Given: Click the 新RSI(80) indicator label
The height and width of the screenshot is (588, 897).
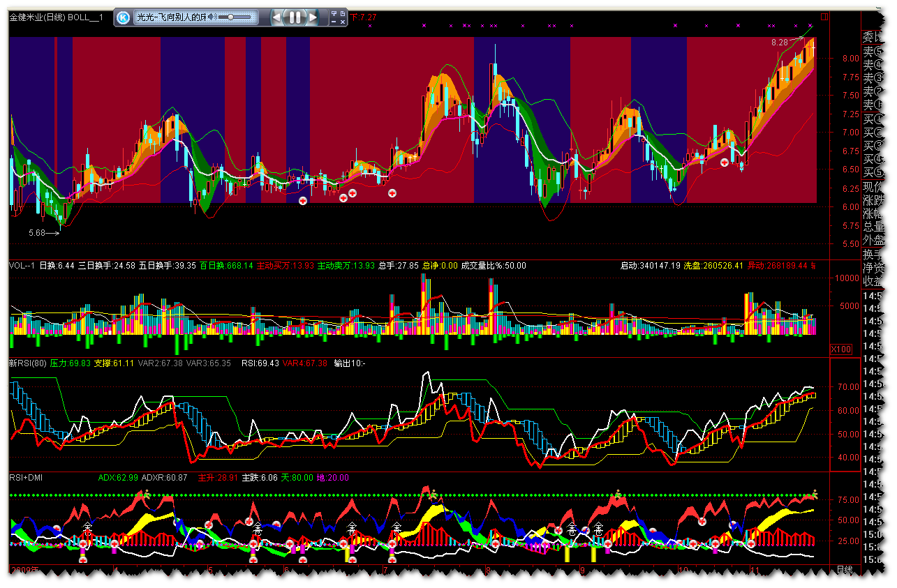Looking at the screenshot, I should point(27,363).
